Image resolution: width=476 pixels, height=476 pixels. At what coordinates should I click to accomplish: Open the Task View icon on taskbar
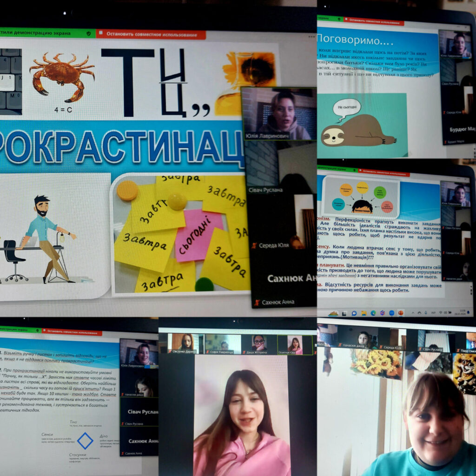(x=344, y=313)
